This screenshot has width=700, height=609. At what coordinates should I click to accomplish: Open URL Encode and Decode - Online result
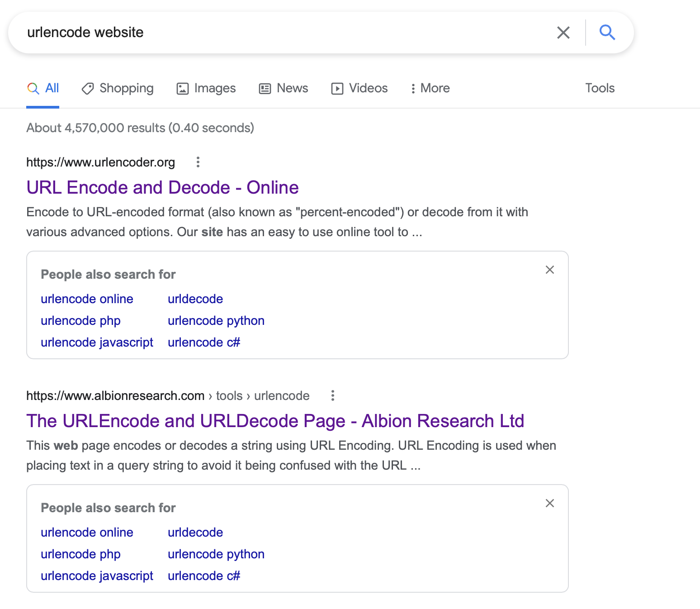(x=162, y=187)
